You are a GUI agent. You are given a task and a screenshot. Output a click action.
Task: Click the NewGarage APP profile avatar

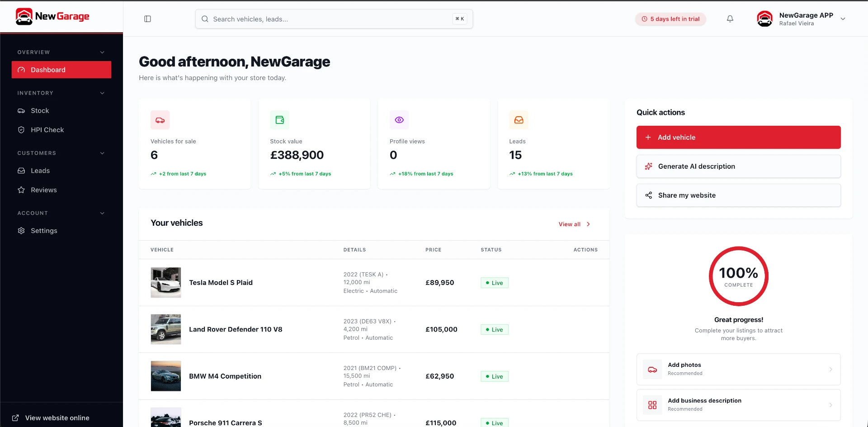click(765, 19)
